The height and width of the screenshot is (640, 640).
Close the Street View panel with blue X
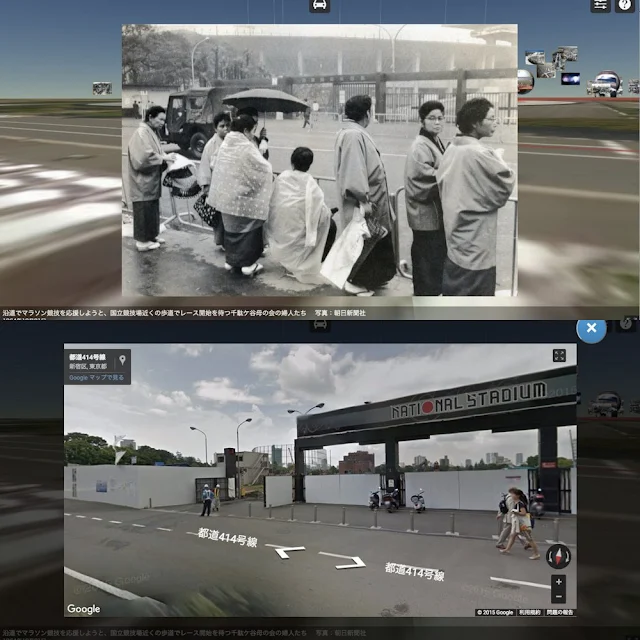point(591,328)
